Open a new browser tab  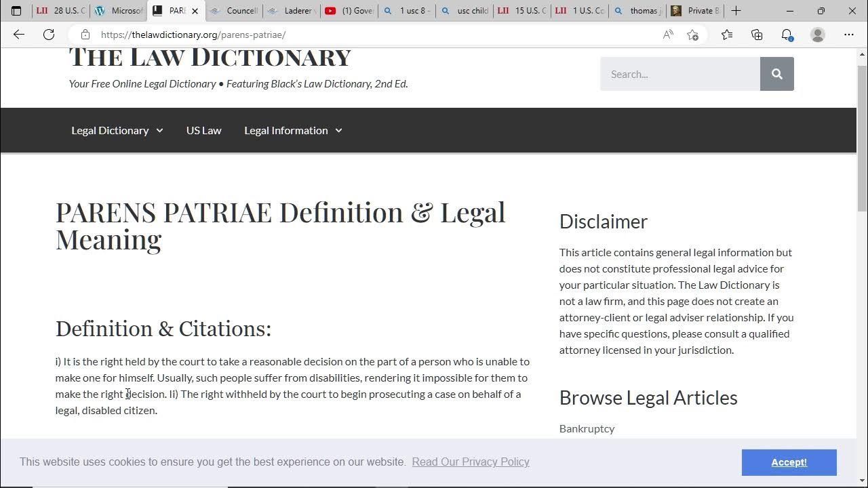[x=736, y=11]
